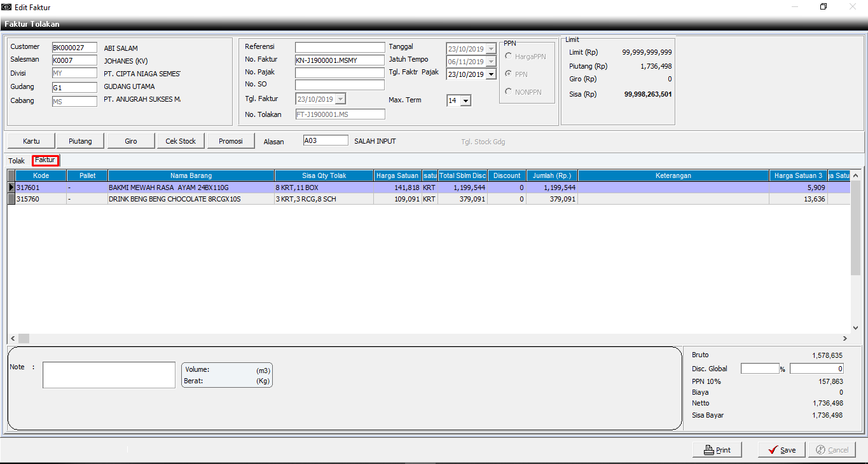Click the Edit Faktur window title icon
Viewport: 868px width, 464px height.
pos(7,7)
